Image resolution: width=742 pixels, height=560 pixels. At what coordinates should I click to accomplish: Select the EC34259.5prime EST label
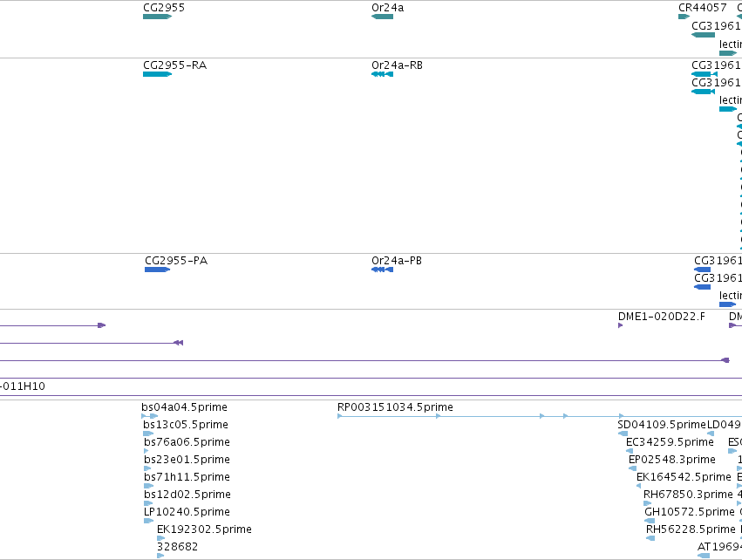click(670, 442)
